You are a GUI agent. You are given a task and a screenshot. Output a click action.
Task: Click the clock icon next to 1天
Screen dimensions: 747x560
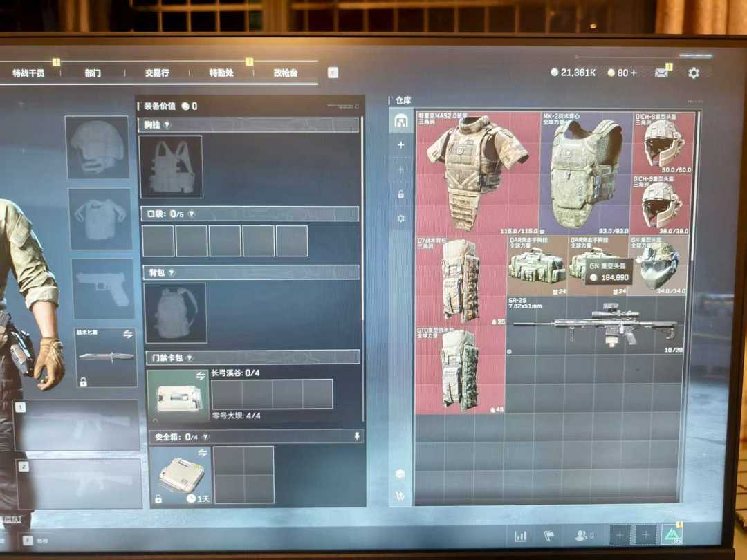(191, 498)
